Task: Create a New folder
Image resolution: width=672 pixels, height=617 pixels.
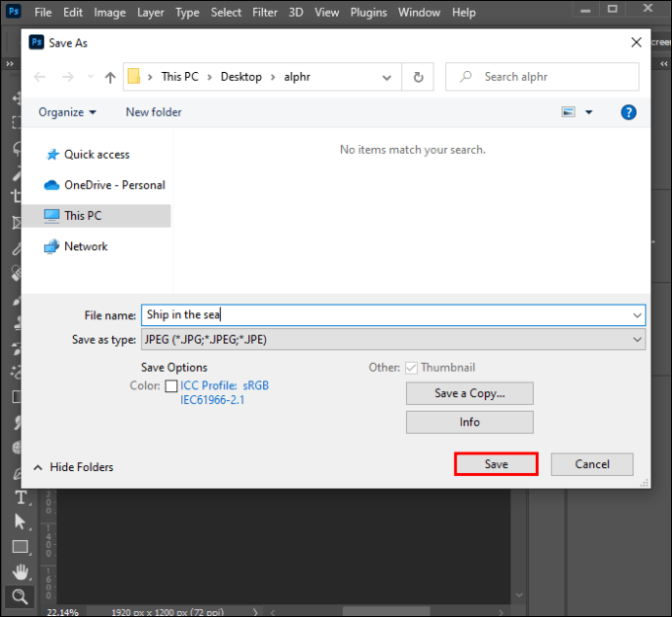Action: (x=154, y=112)
